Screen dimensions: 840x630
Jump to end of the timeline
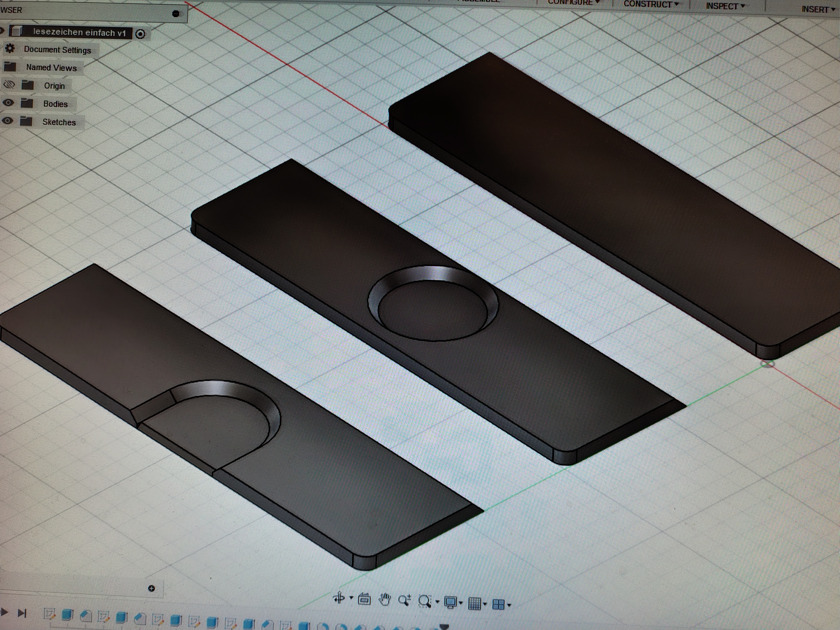pos(22,613)
